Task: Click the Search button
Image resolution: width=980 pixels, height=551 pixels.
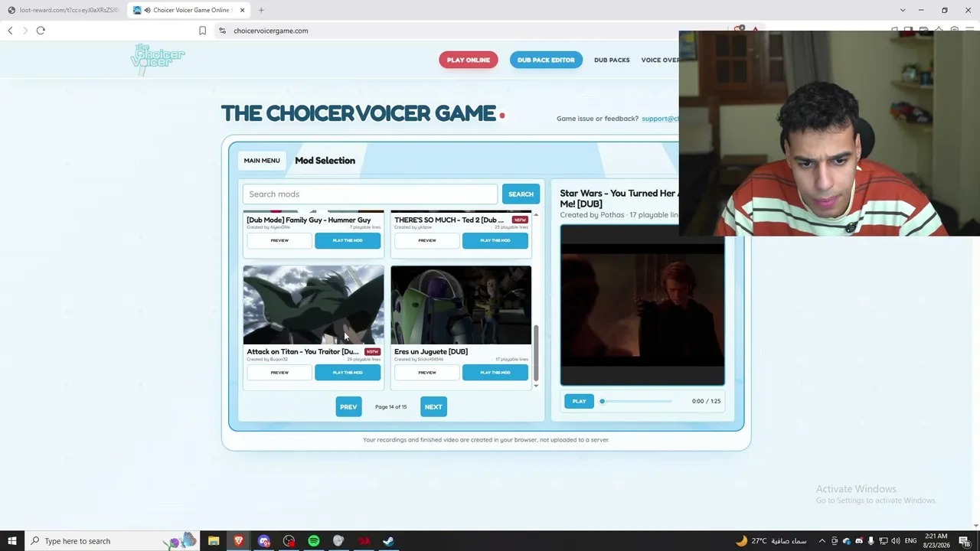Action: click(x=521, y=194)
